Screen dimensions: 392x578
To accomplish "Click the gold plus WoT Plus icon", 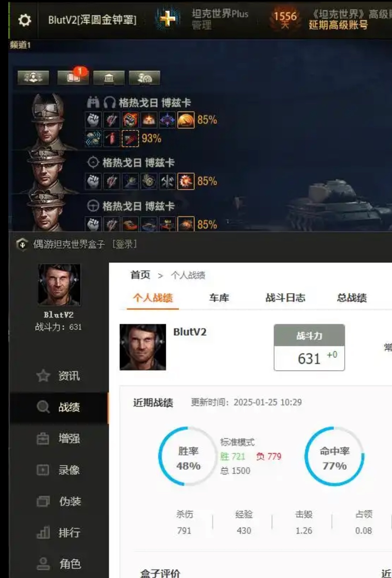I will (167, 18).
